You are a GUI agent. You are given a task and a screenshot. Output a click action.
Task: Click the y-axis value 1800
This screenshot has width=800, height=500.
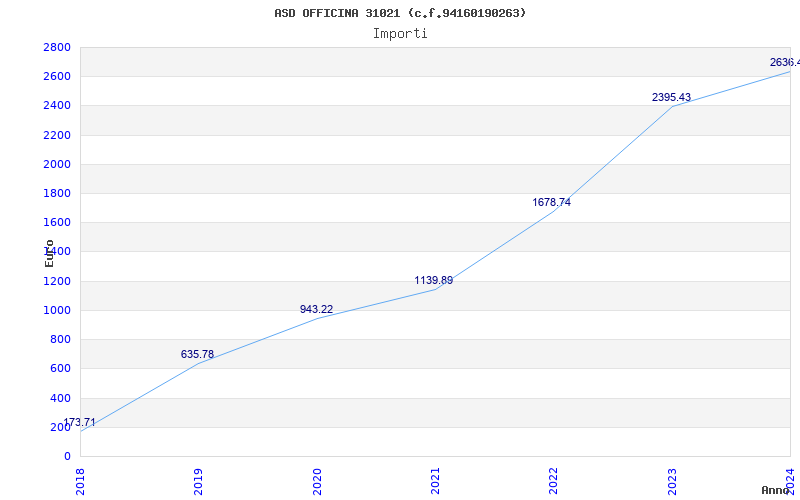click(x=57, y=193)
